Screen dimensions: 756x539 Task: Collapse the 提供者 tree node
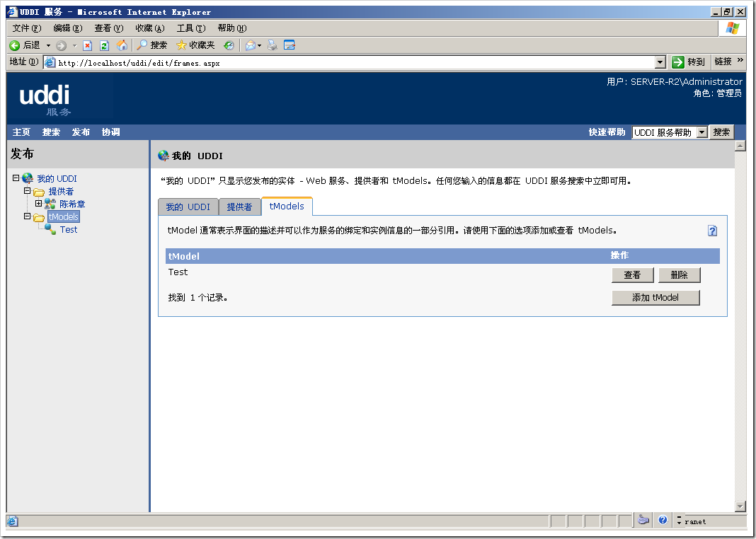pos(28,191)
